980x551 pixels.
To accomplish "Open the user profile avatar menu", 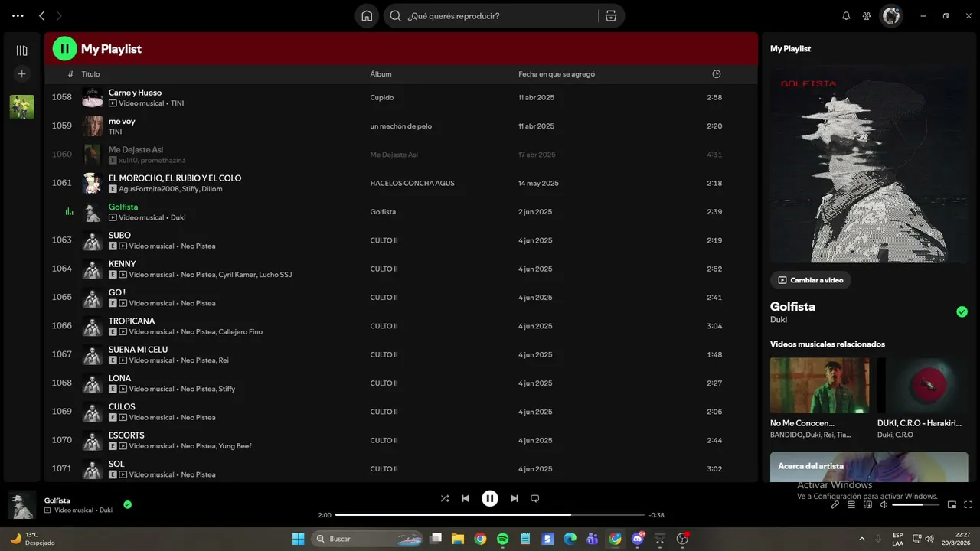I will point(891,15).
